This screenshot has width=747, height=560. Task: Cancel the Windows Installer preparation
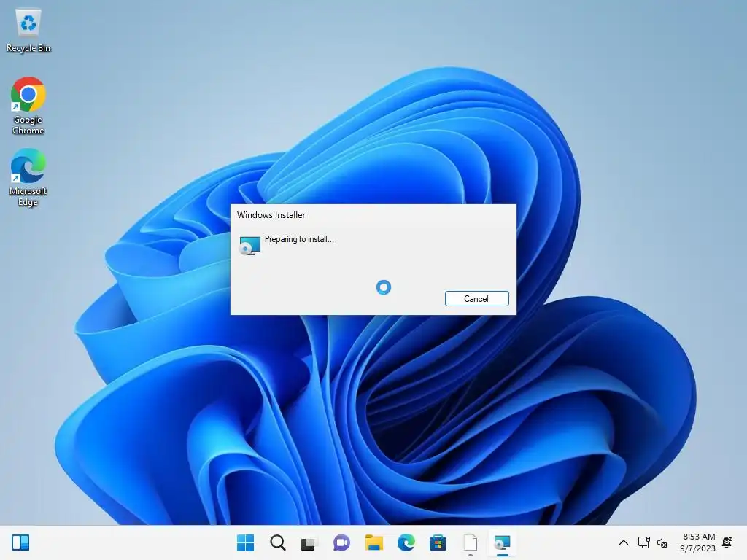click(x=476, y=298)
